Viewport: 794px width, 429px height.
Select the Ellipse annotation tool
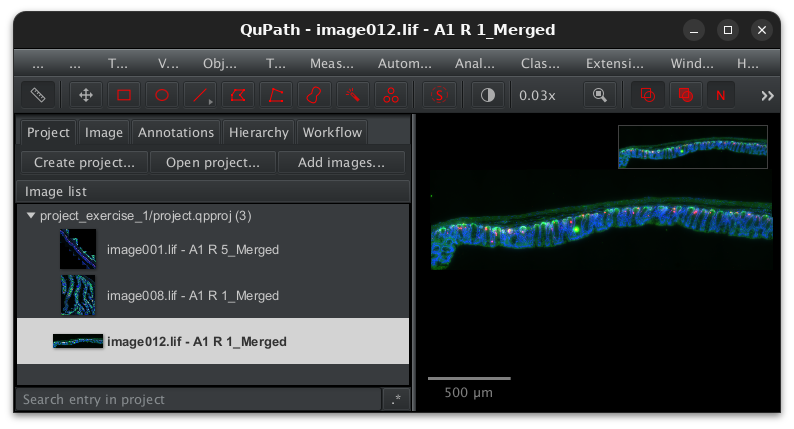(162, 96)
